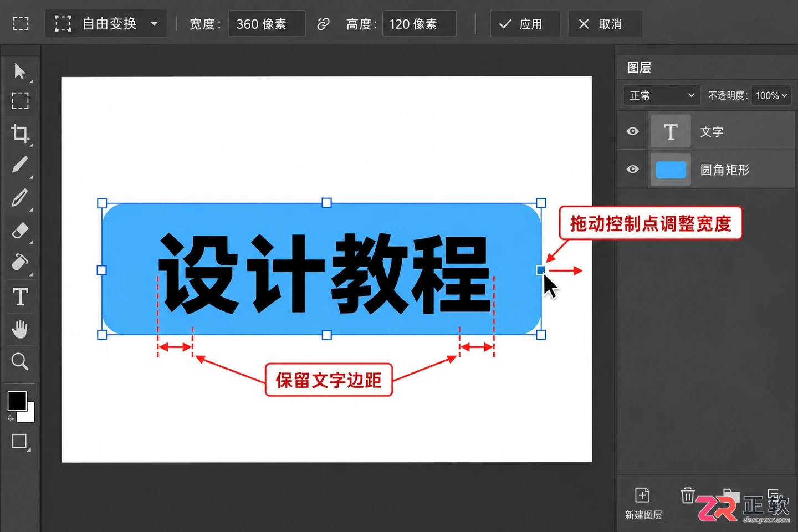Toggle the width-height link icon

point(323,24)
